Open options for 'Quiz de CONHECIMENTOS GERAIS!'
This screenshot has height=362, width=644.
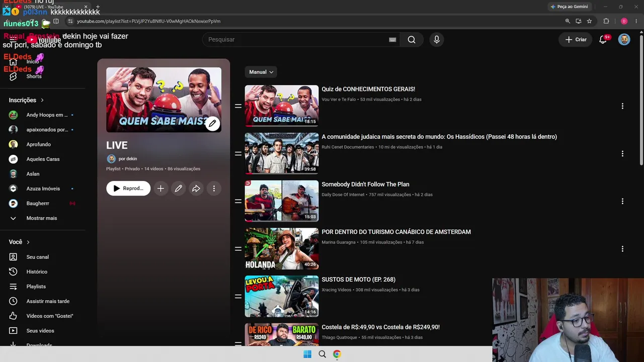click(x=622, y=106)
